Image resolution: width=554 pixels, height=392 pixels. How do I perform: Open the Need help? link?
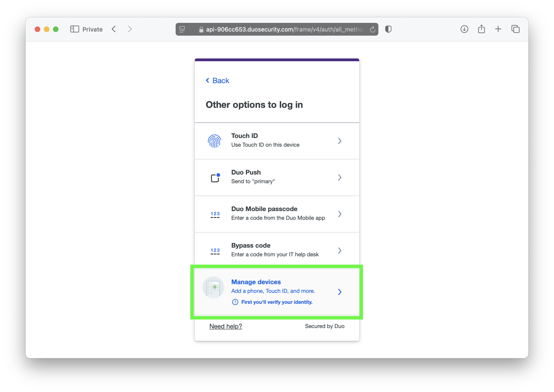point(226,326)
